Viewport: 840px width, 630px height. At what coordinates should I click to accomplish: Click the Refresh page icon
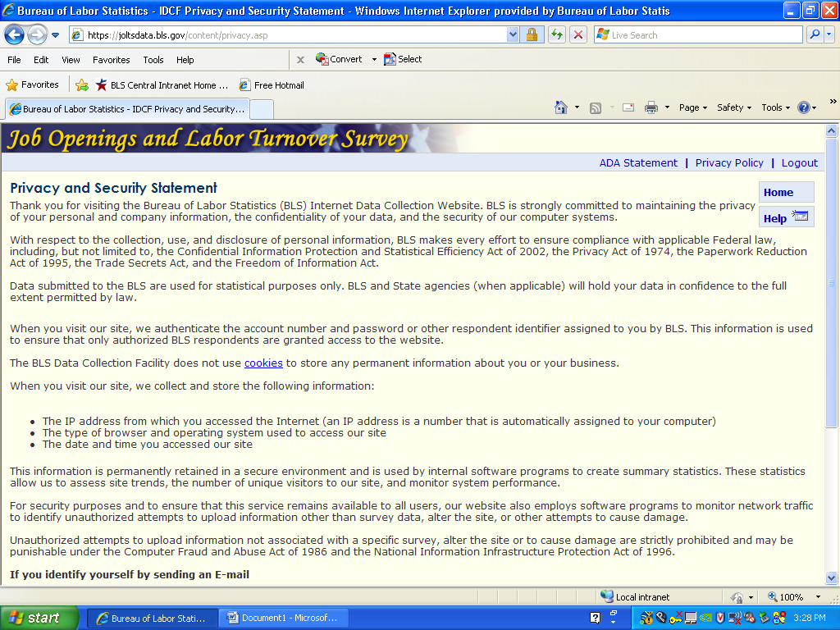point(557,35)
